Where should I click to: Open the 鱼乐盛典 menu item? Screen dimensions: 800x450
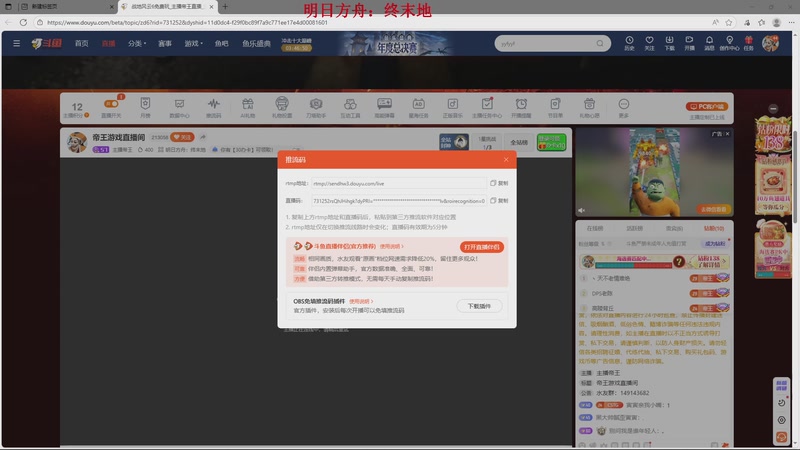[257, 43]
